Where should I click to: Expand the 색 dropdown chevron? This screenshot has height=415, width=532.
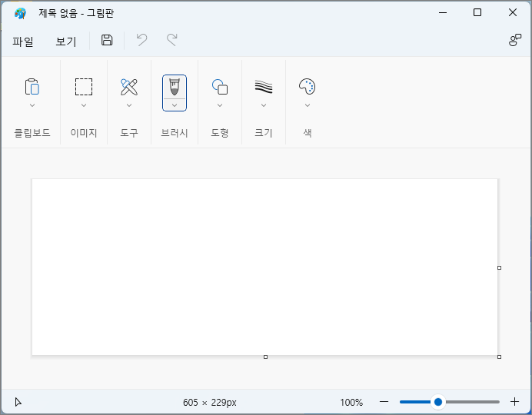[x=308, y=105]
